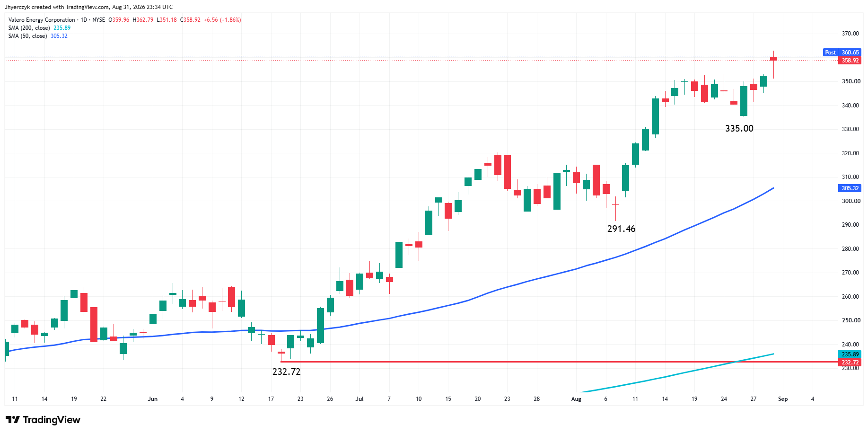Click the blue 305.32 SMA price label
This screenshot has height=434, width=868.
(x=850, y=188)
